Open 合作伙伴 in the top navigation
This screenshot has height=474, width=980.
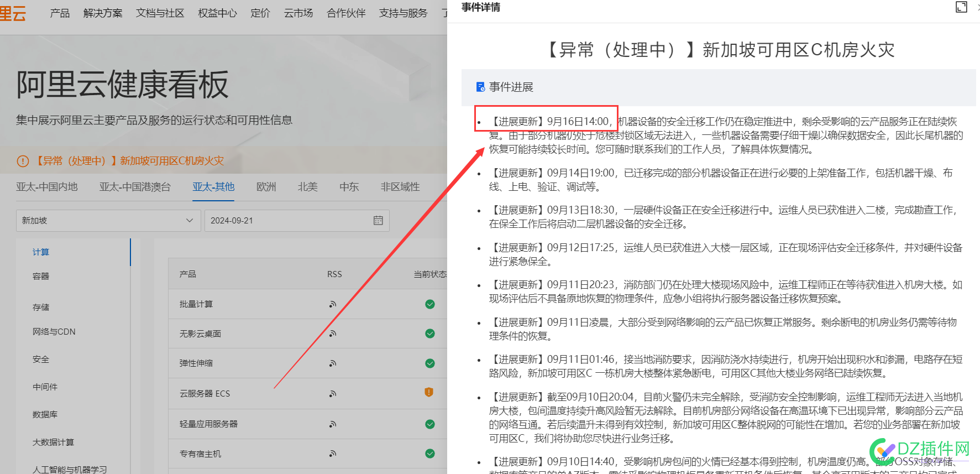click(x=346, y=13)
